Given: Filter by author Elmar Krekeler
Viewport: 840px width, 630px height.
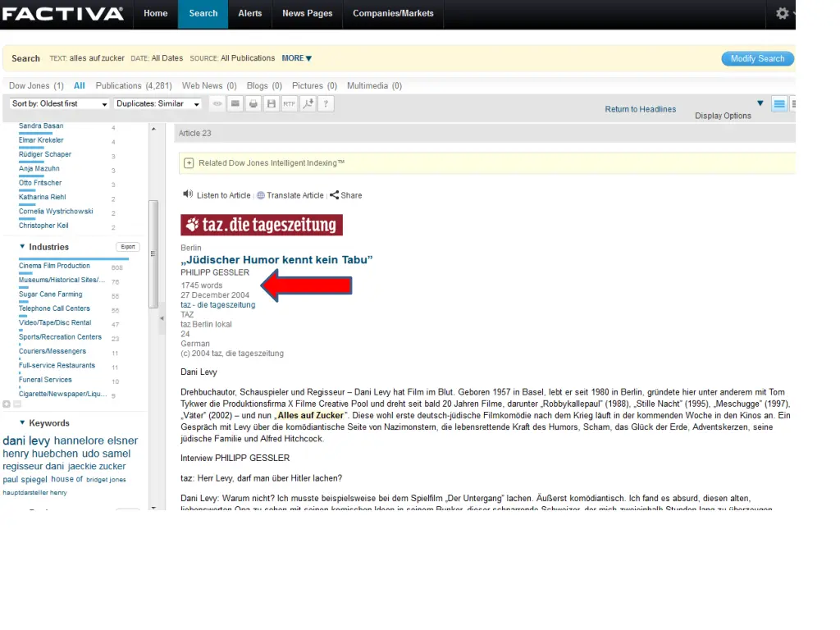Looking at the screenshot, I should [x=41, y=139].
